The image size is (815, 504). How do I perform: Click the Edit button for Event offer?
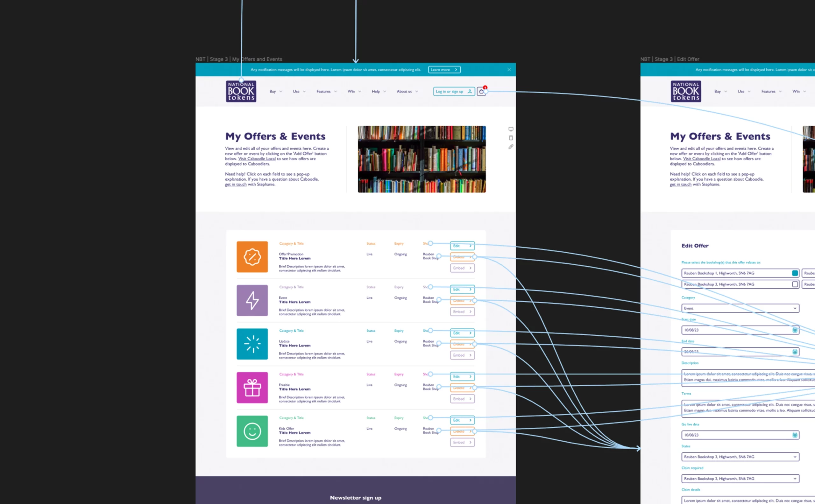pyautogui.click(x=462, y=289)
